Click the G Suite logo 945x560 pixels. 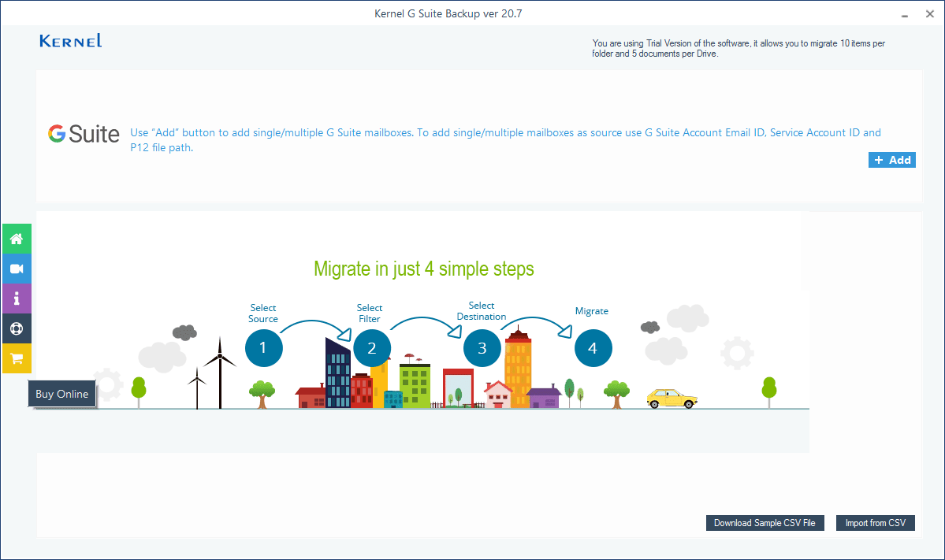(x=84, y=134)
